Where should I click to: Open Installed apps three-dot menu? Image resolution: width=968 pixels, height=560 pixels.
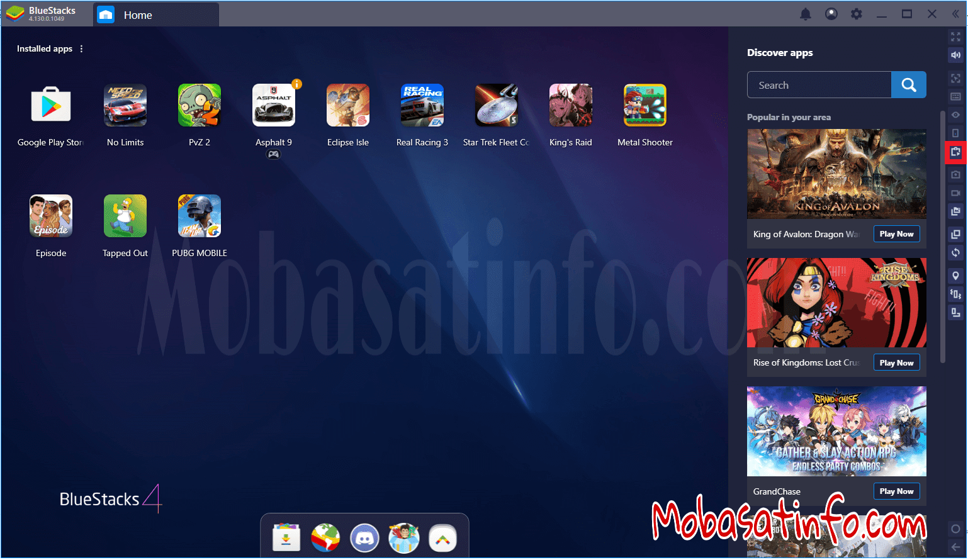point(81,49)
